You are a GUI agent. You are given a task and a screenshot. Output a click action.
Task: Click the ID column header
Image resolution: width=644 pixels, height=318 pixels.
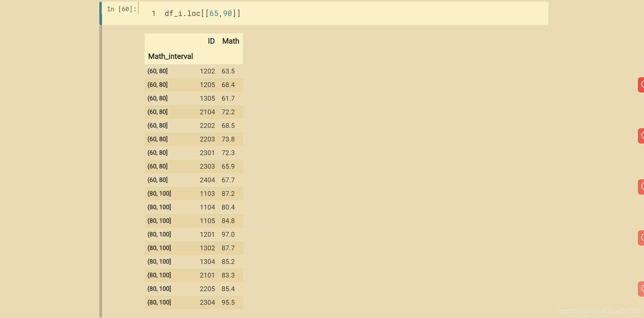(211, 41)
